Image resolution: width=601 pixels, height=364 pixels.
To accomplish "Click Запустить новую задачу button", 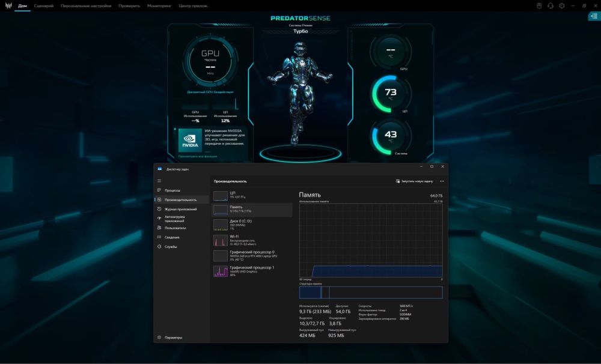I will click(x=414, y=181).
